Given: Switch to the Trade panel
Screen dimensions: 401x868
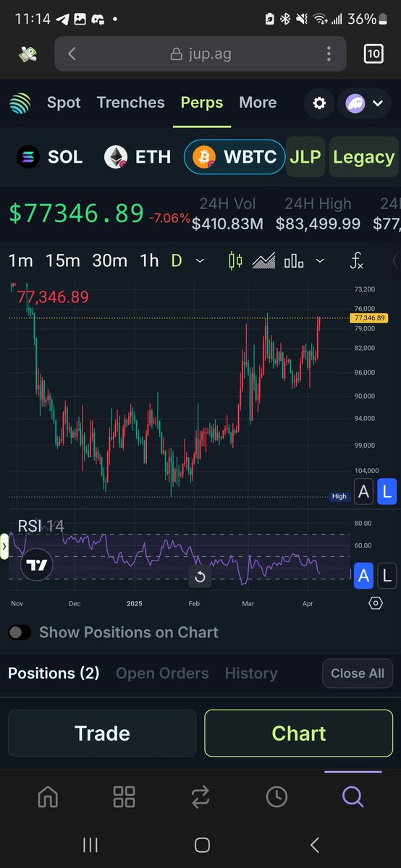Looking at the screenshot, I should tap(102, 733).
